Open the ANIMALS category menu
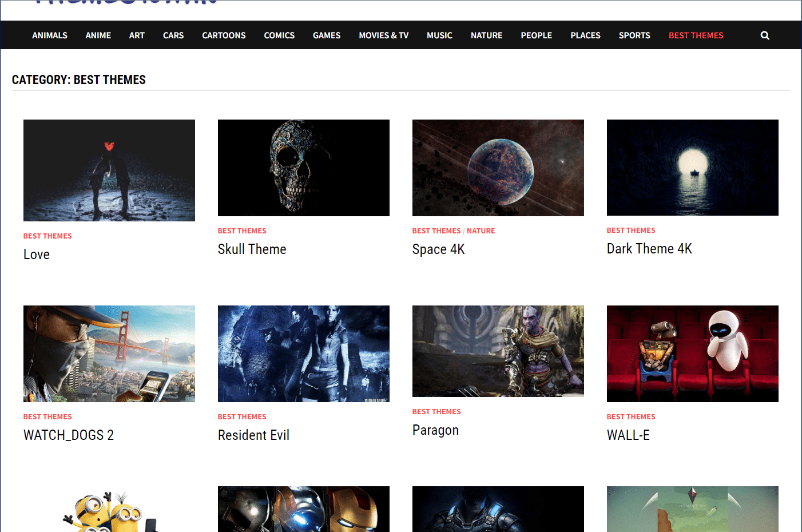Viewport: 802px width, 532px height. pyautogui.click(x=50, y=35)
